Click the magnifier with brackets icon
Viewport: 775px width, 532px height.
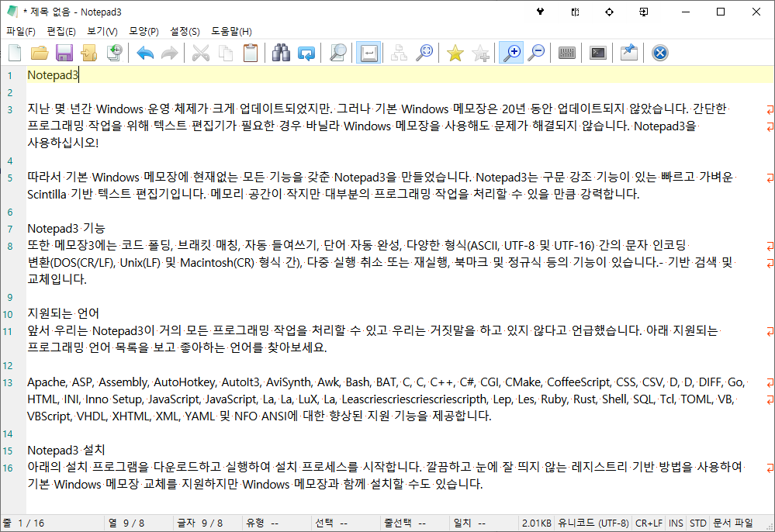tap(424, 53)
